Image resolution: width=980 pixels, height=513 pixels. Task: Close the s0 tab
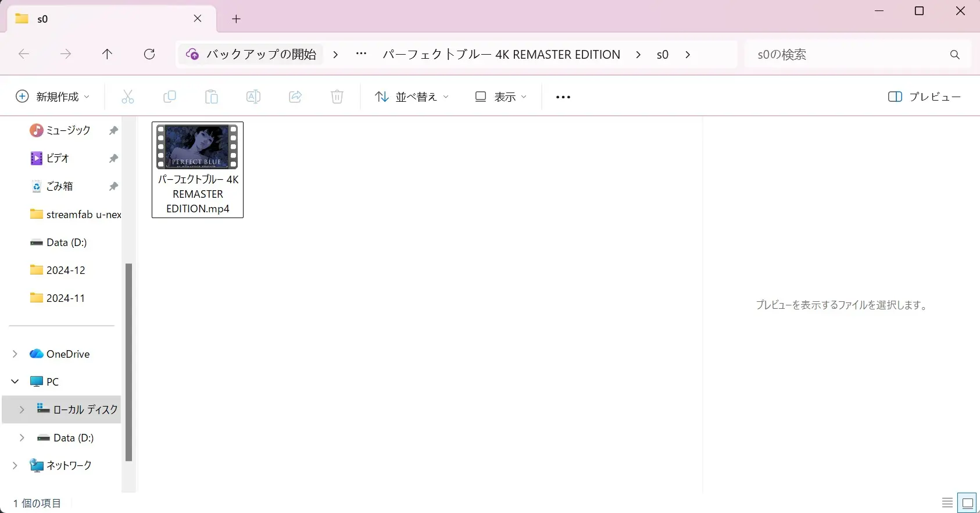point(198,19)
